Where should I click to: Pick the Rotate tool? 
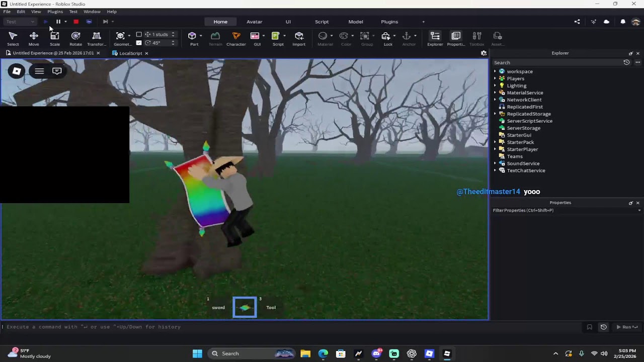(75, 39)
